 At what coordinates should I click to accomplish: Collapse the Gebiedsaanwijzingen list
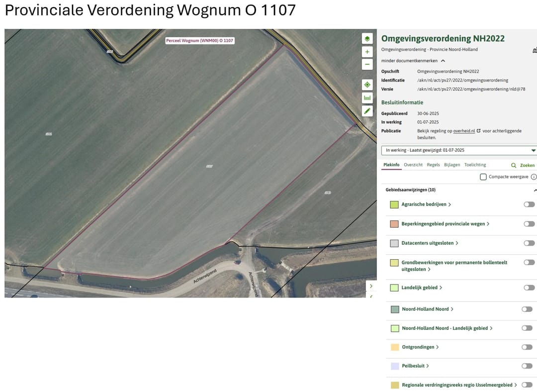tap(535, 190)
